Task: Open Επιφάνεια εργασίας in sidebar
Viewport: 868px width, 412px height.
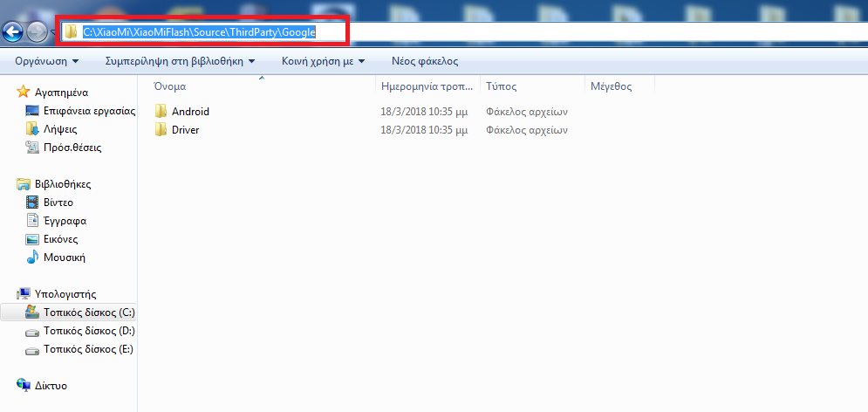Action: coord(90,112)
